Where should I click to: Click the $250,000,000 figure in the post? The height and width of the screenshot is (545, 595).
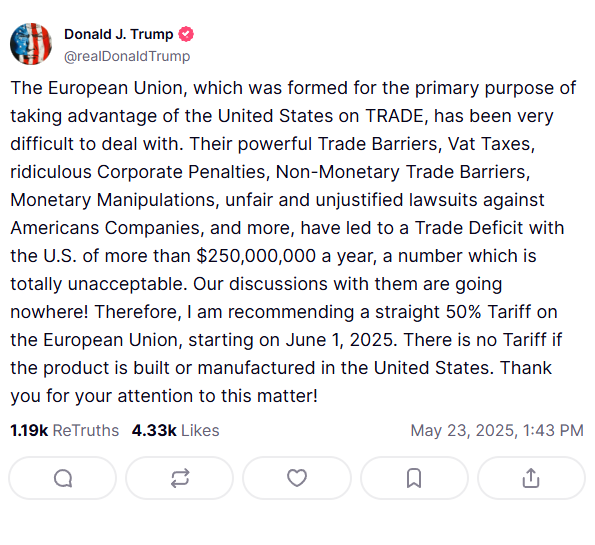(x=256, y=256)
